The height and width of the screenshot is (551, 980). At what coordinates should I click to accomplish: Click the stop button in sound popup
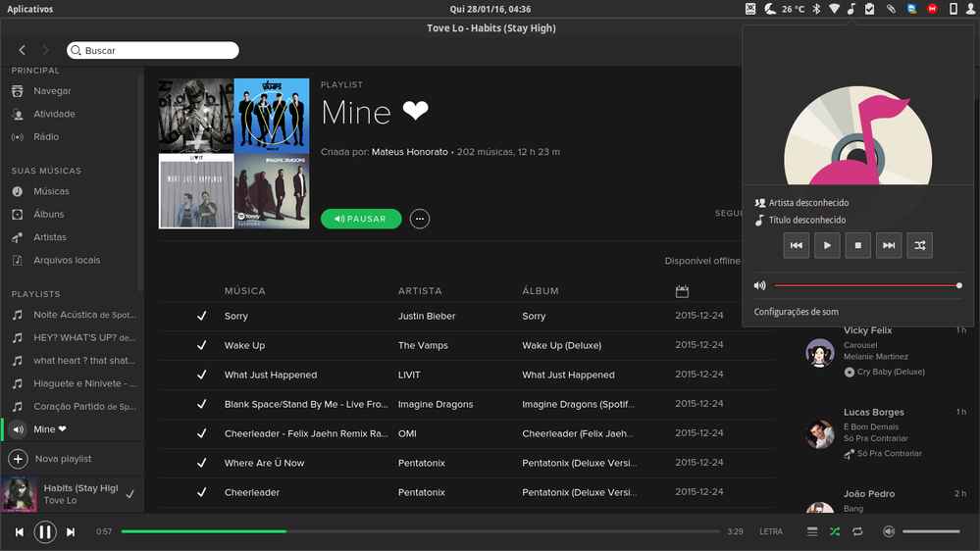coord(857,245)
